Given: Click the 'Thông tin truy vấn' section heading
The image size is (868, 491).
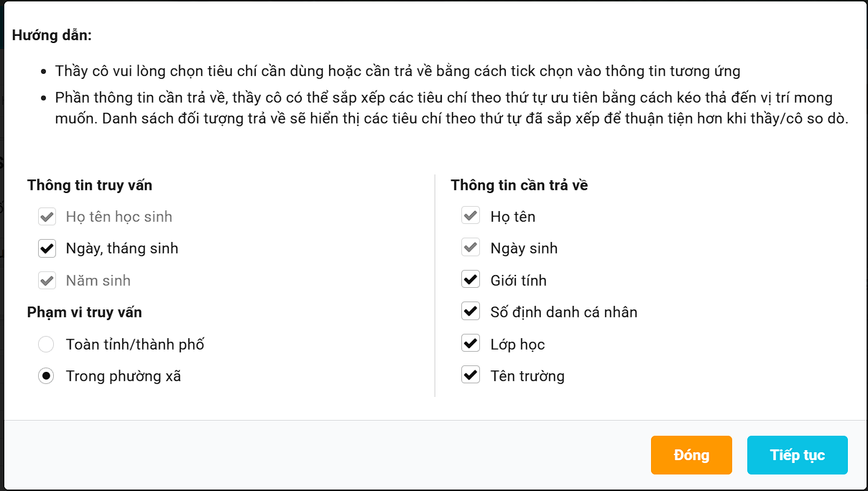Looking at the screenshot, I should click(x=90, y=185).
